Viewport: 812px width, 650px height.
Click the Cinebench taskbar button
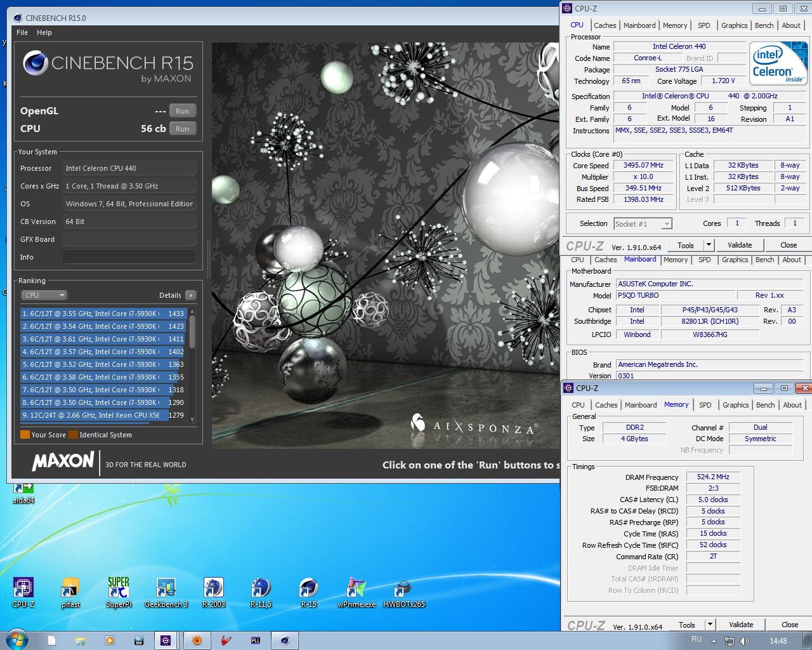[285, 640]
